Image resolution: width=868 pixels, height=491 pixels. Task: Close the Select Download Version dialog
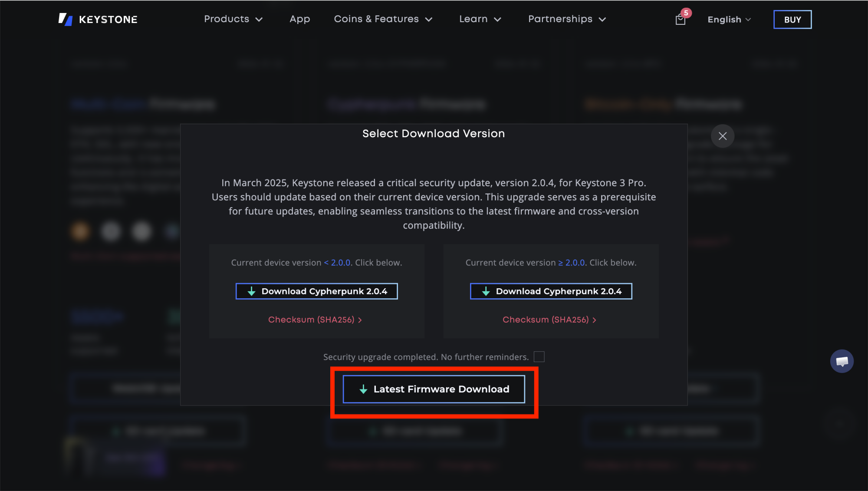[x=722, y=136]
